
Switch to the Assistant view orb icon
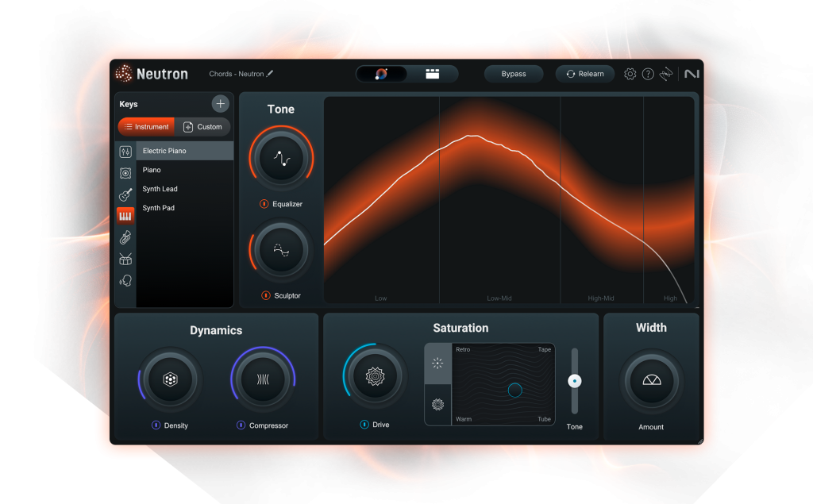381,74
